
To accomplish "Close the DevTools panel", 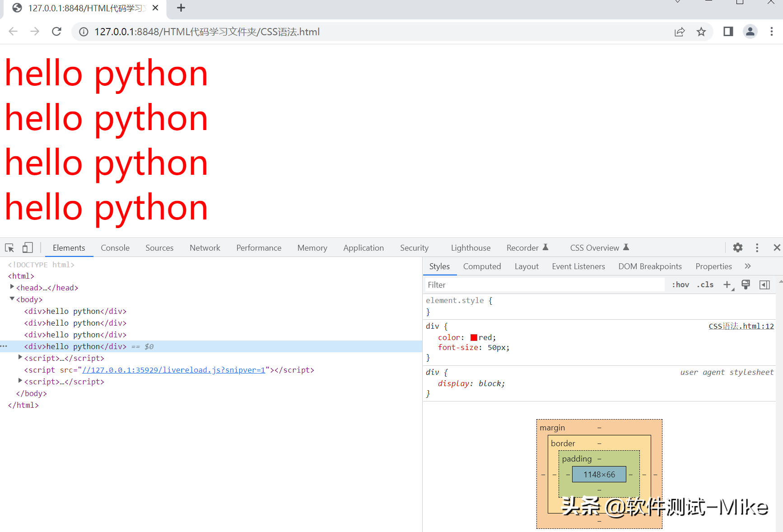I will [777, 247].
